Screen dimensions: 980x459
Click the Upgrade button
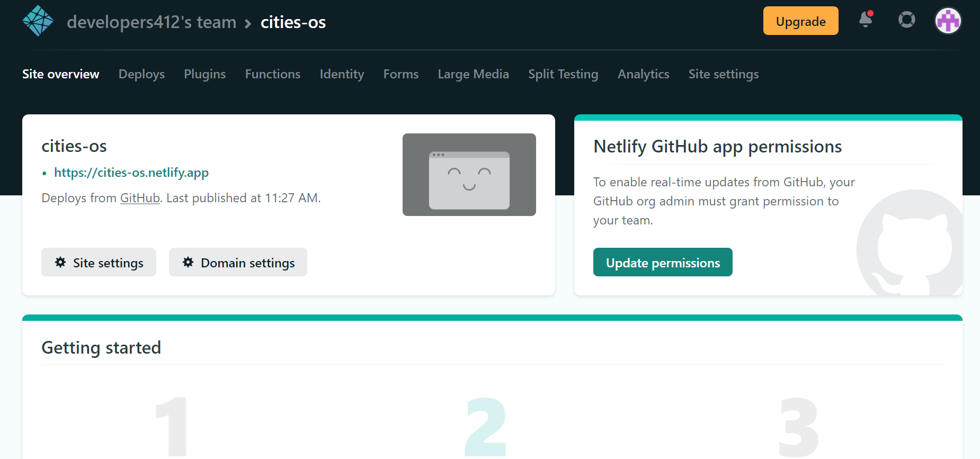click(x=800, y=21)
